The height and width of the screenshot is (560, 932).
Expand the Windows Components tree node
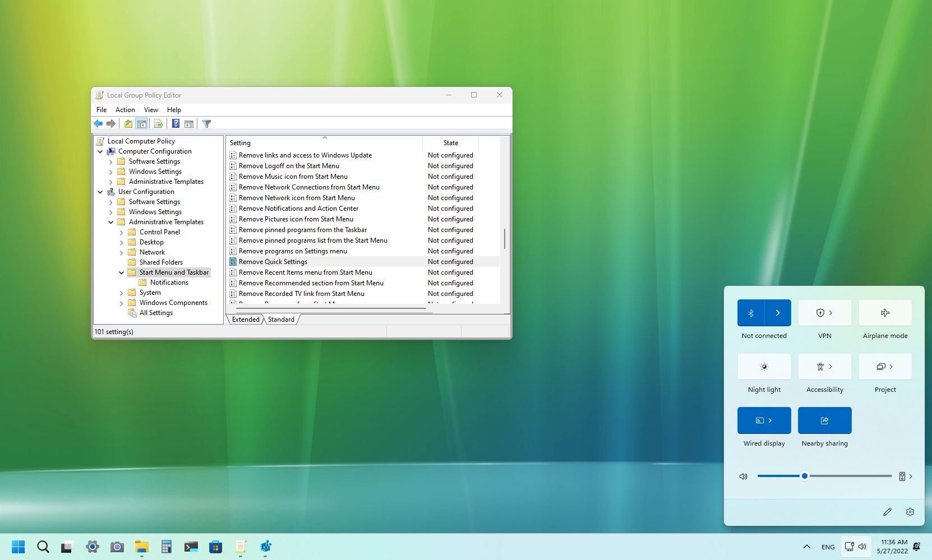click(x=121, y=303)
